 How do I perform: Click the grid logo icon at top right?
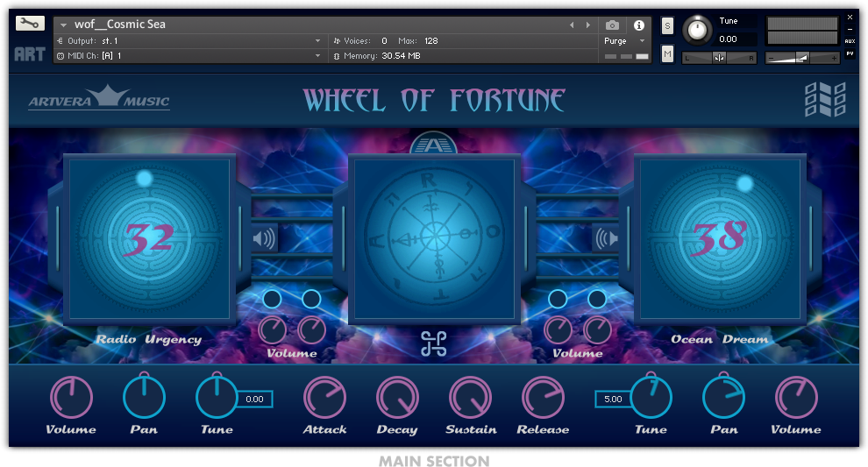point(825,99)
